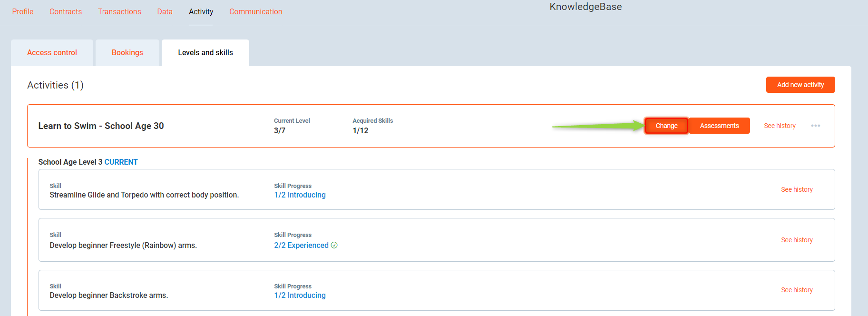Go to the Contracts tab
The width and height of the screenshot is (868, 316).
point(66,11)
